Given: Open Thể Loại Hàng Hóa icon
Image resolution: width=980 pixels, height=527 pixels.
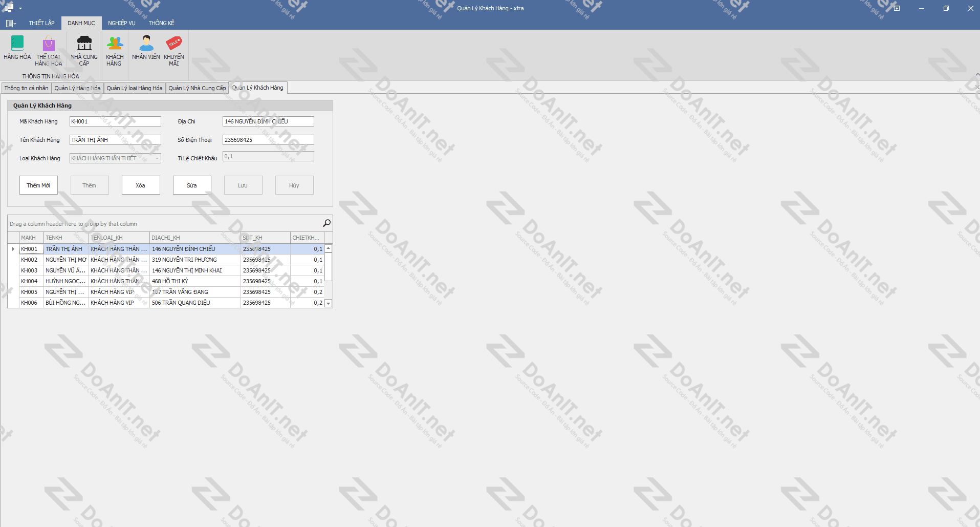Looking at the screenshot, I should click(x=49, y=50).
